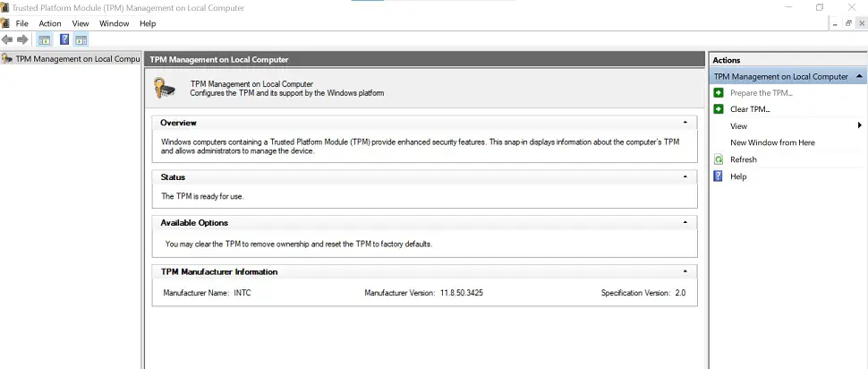Click the 'You may clear the TPM' text
Screen dimensions: 868x369
299,244
